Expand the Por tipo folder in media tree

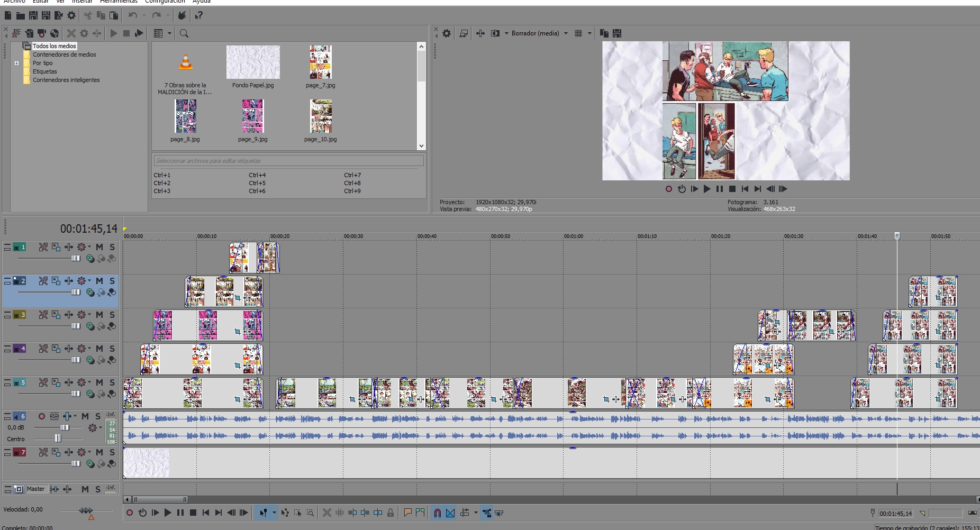point(17,63)
